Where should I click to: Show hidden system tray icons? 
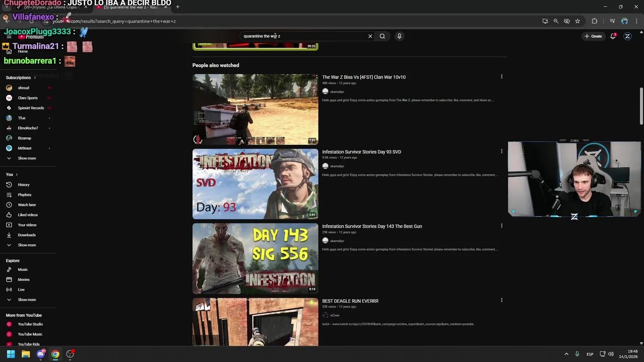[x=567, y=354]
